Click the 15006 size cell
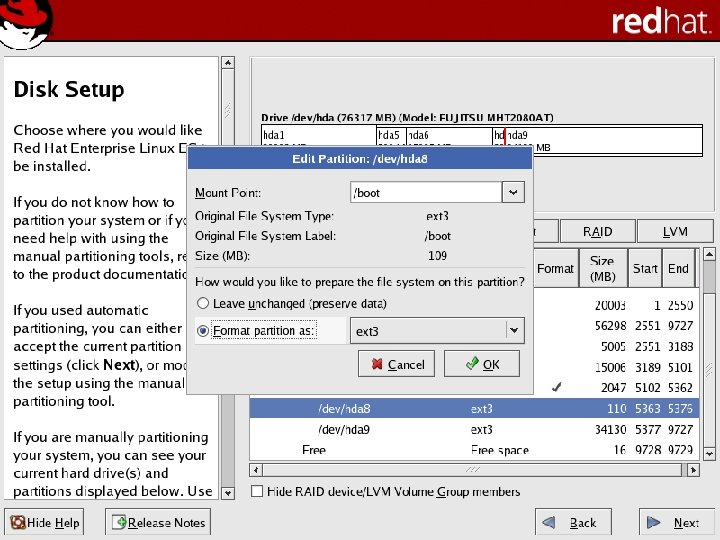This screenshot has width=720, height=540. tap(610, 367)
